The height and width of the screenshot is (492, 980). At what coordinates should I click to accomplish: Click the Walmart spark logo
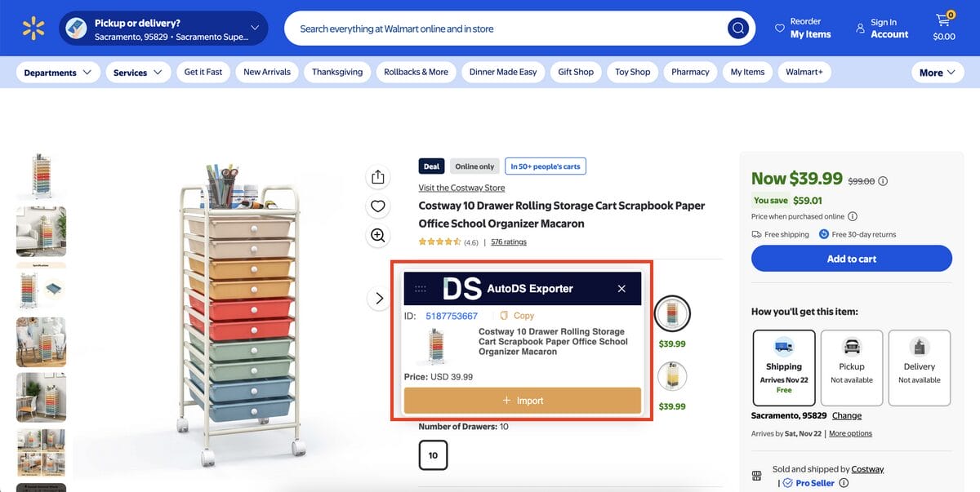[x=33, y=28]
